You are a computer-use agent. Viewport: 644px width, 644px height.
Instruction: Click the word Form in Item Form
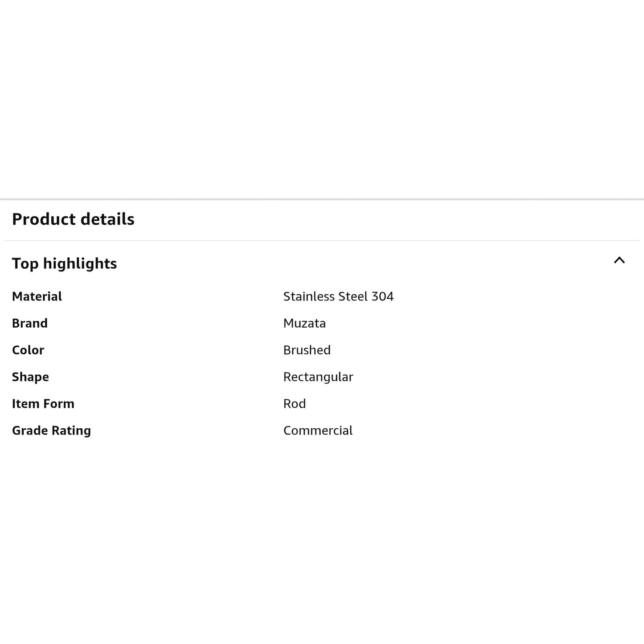59,403
